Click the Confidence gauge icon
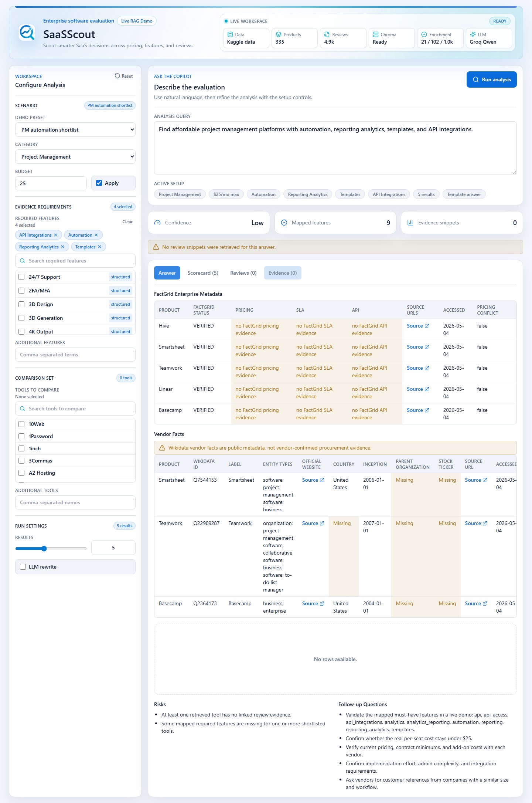 click(x=157, y=223)
